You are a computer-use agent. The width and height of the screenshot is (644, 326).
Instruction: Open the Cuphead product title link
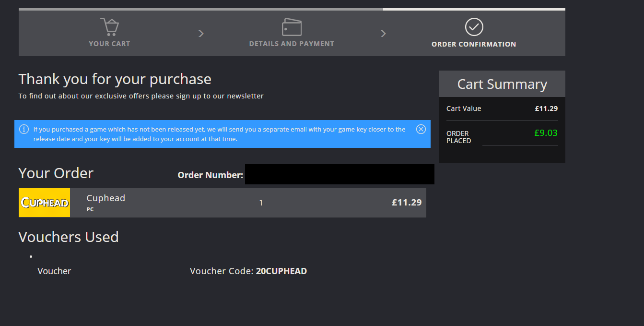(105, 198)
